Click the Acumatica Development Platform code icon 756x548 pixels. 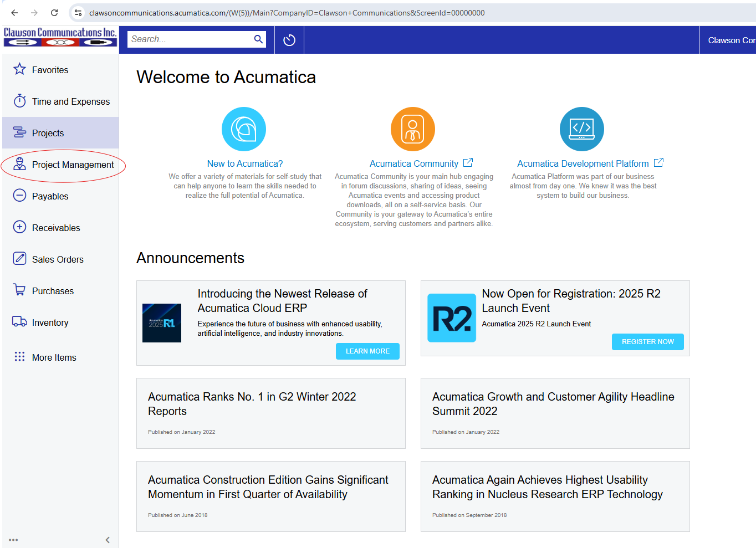point(581,129)
